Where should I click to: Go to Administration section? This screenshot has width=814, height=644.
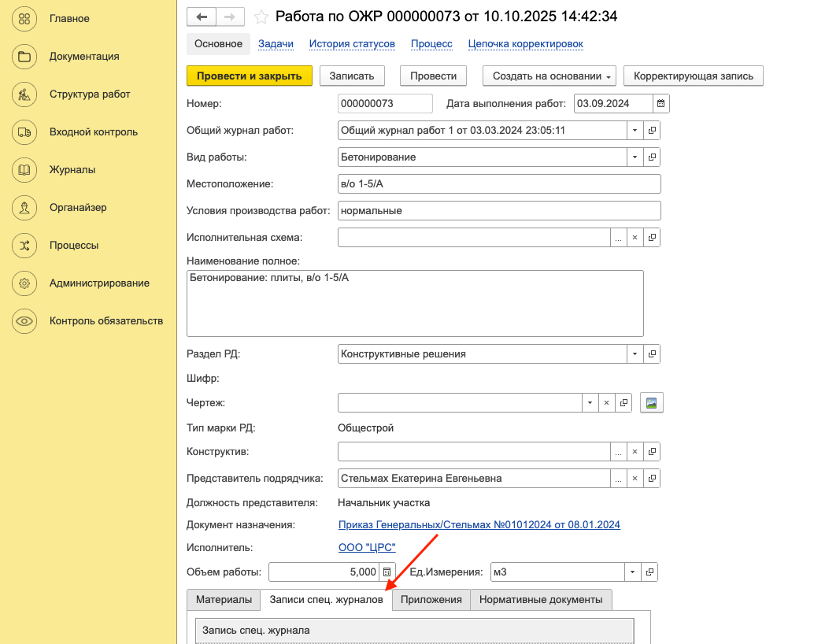(x=99, y=283)
